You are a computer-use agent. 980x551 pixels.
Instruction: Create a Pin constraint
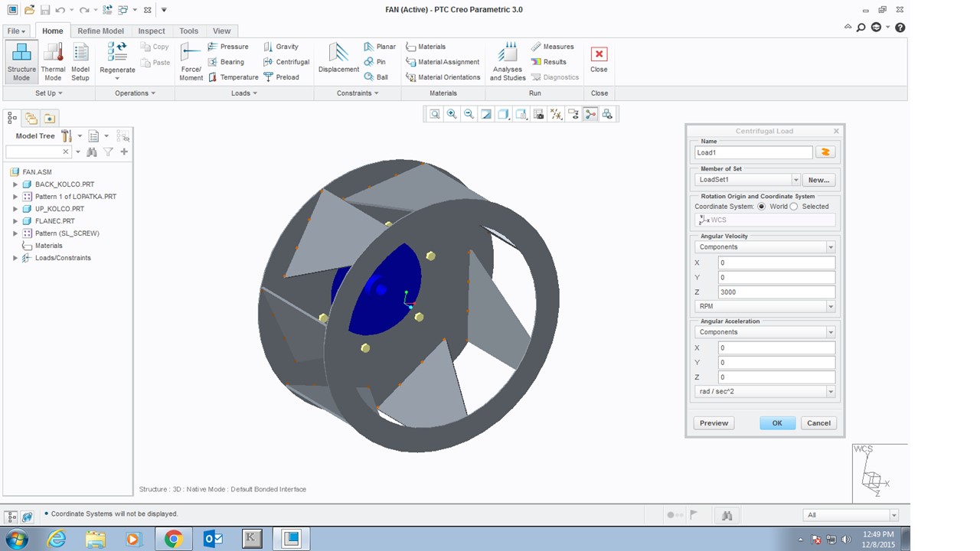coord(375,62)
